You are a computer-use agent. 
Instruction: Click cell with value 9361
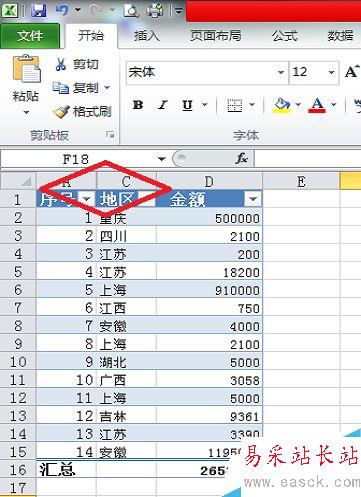click(x=209, y=416)
